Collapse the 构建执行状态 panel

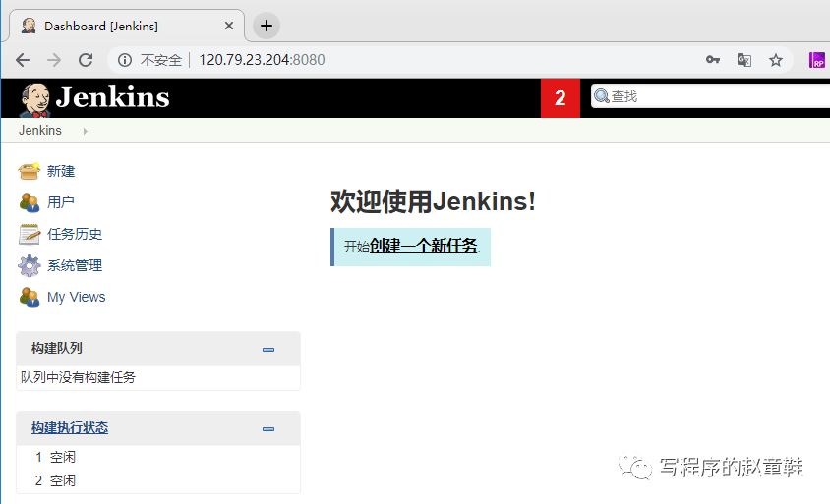[x=268, y=429]
